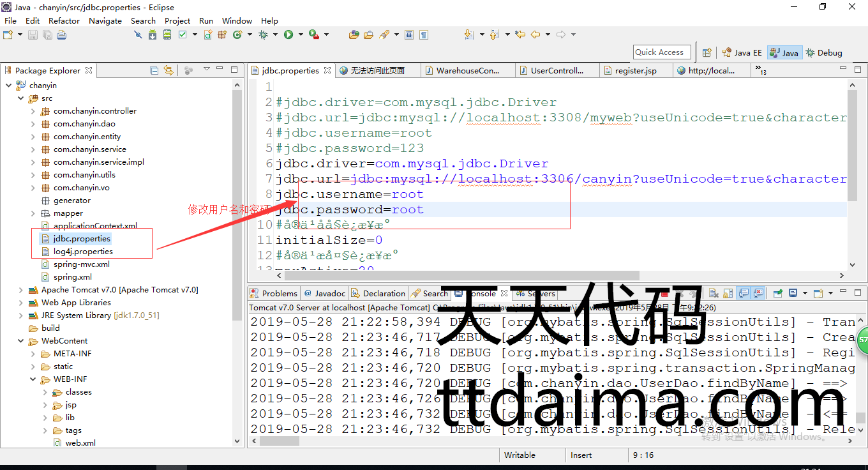Collapse all in Package Explorer
This screenshot has width=868, height=470.
tap(154, 70)
